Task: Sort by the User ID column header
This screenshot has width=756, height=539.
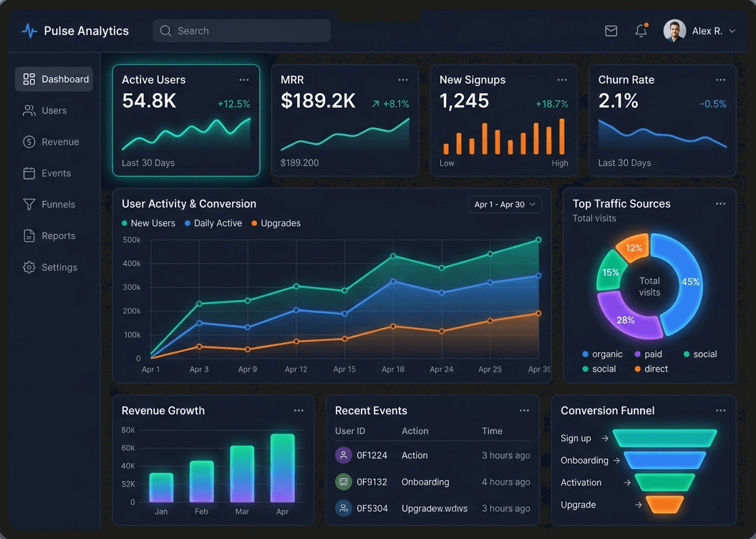Action: click(350, 431)
